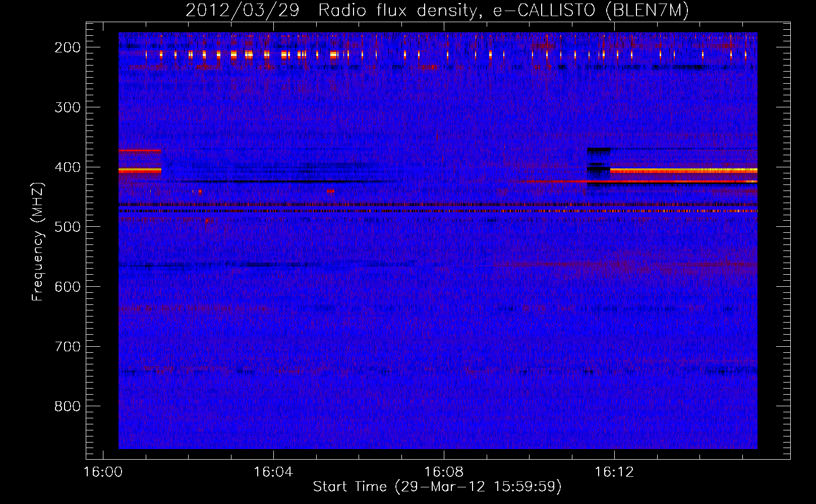The width and height of the screenshot is (816, 504).
Task: Click the 'Frequency (MHZ)' axis label
Action: tap(38, 242)
